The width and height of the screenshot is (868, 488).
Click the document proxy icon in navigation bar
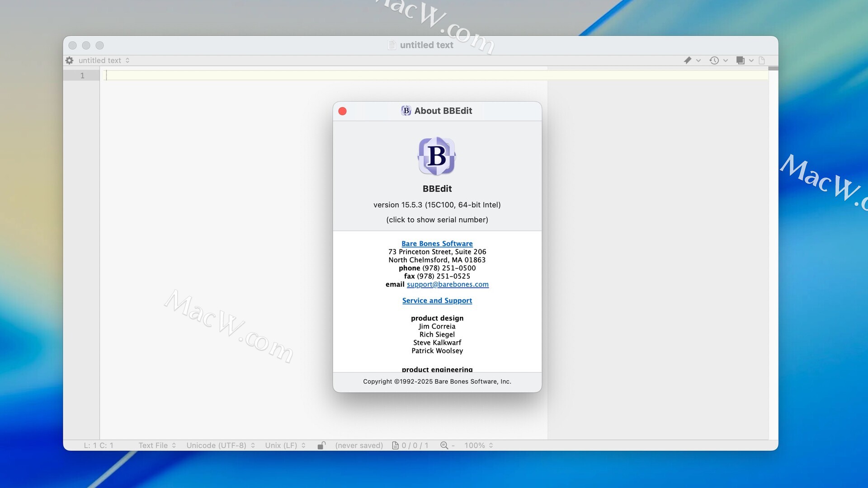(762, 60)
